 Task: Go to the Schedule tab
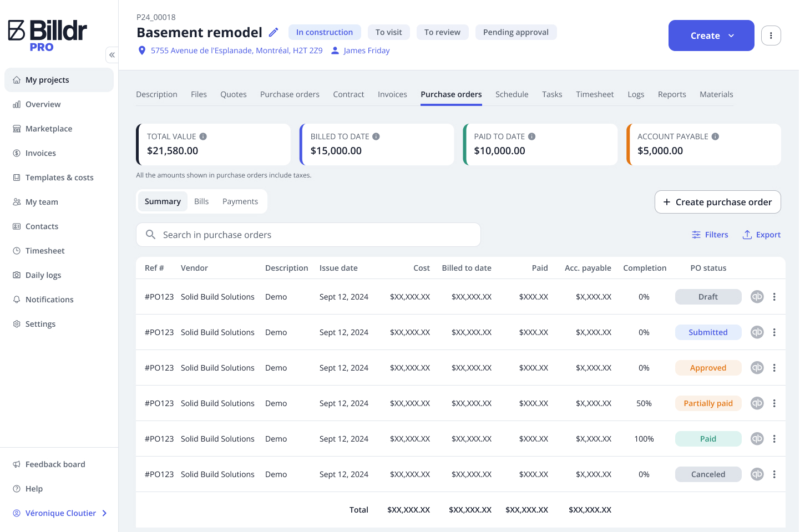point(512,94)
